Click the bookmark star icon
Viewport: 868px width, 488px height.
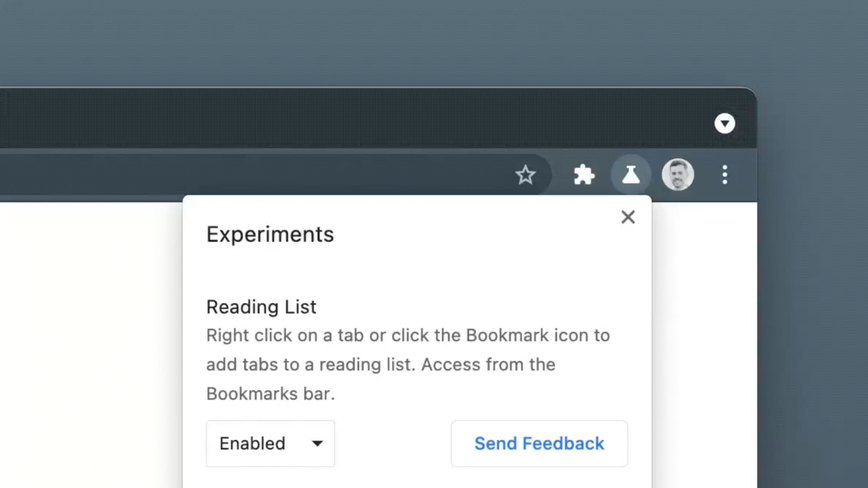[x=525, y=175]
